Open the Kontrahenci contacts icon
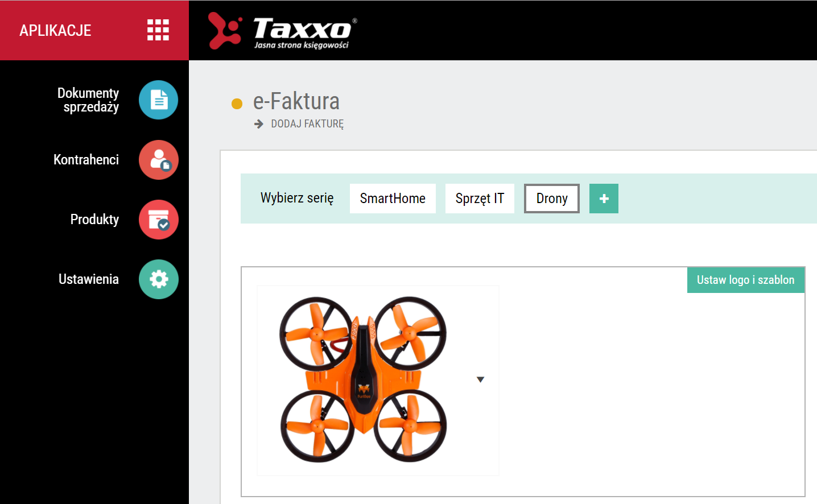This screenshot has height=504, width=817. point(159,160)
